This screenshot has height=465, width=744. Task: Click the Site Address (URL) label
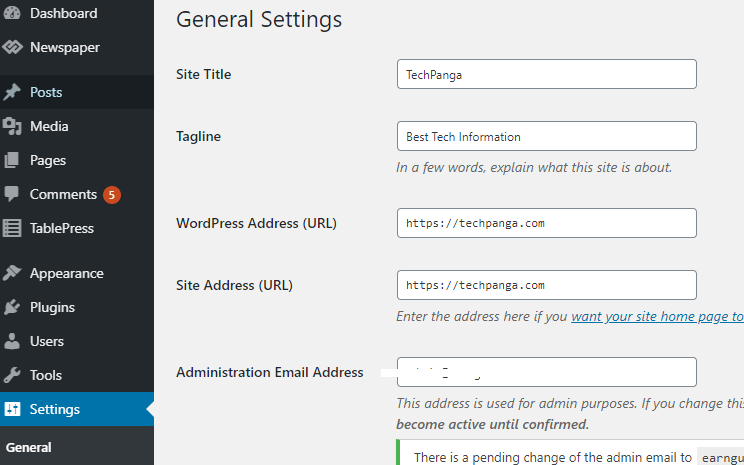point(234,285)
